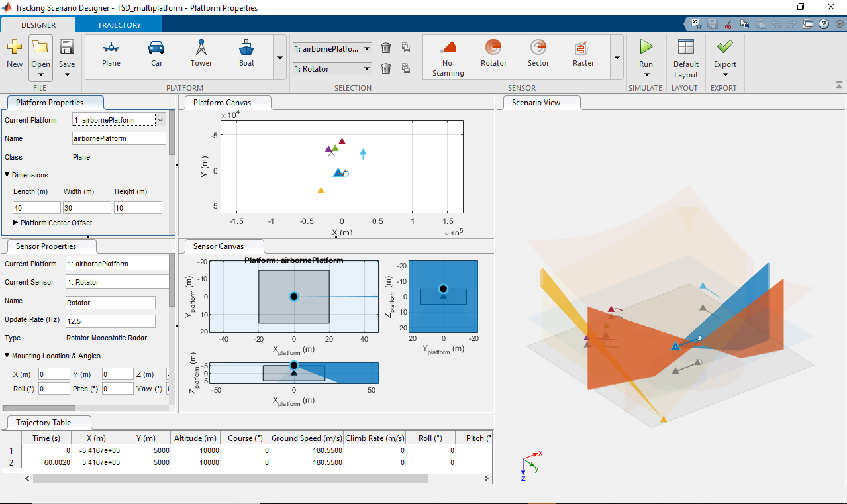
Task: Switch to the TRAJECTORY tab
Action: [x=119, y=25]
